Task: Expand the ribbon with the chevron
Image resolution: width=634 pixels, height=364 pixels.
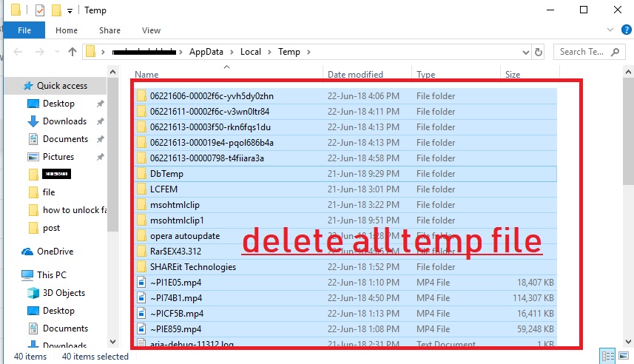Action: coord(609,31)
